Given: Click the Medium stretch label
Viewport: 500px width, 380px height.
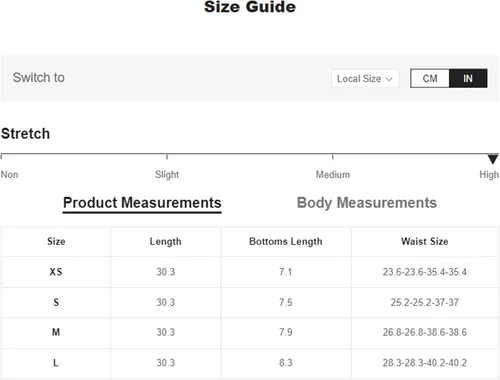Looking at the screenshot, I should pos(333,174).
